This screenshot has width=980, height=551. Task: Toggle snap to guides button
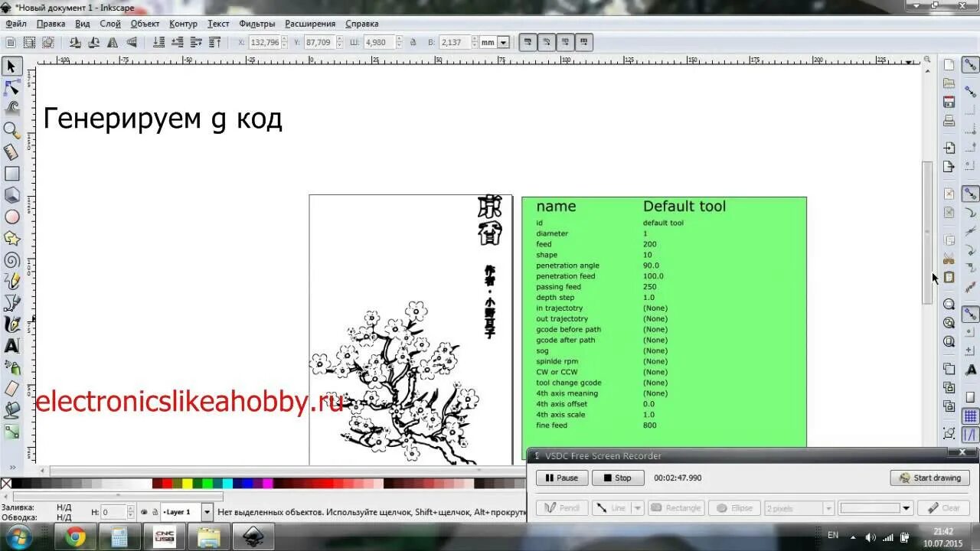pos(970,435)
